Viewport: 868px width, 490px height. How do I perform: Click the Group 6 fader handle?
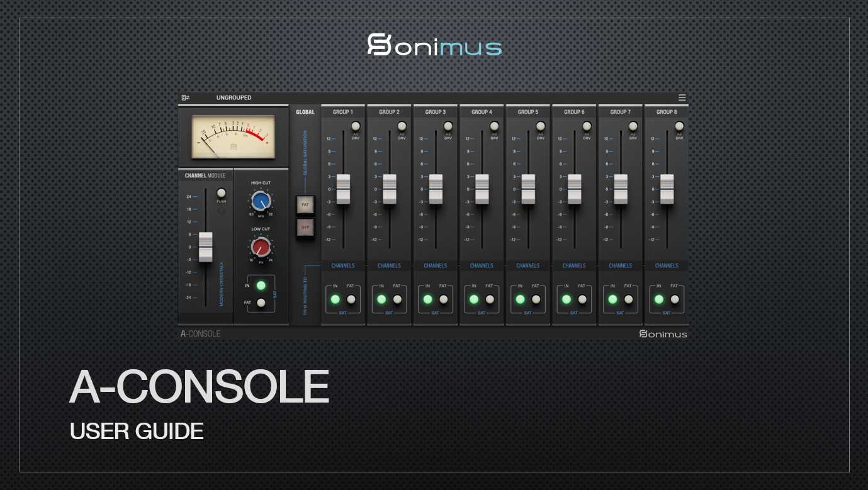(574, 189)
